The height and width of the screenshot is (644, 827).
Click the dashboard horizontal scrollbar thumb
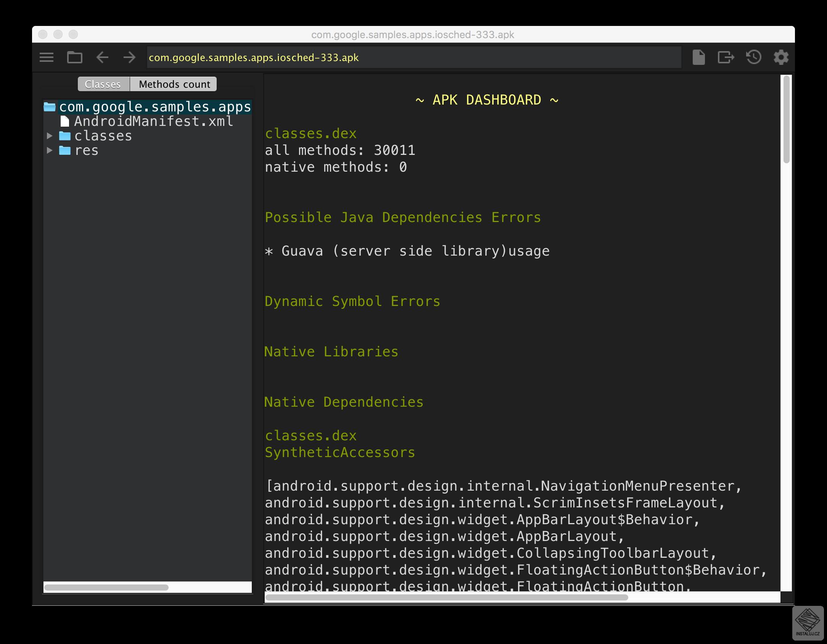click(x=447, y=597)
